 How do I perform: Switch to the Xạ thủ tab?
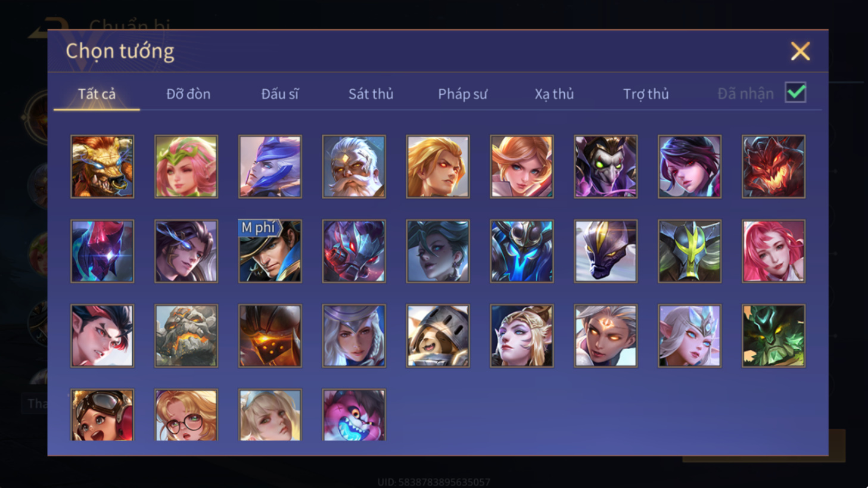point(554,94)
